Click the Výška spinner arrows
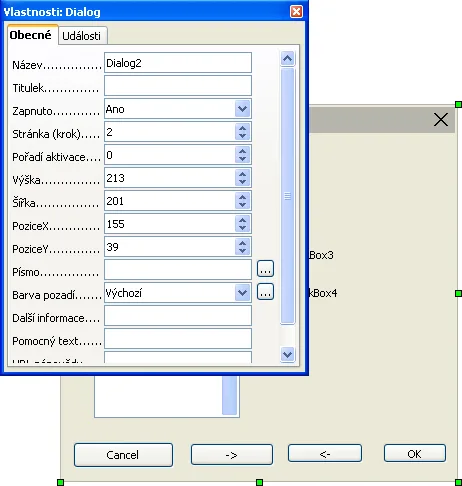The width and height of the screenshot is (462, 486). [242, 178]
